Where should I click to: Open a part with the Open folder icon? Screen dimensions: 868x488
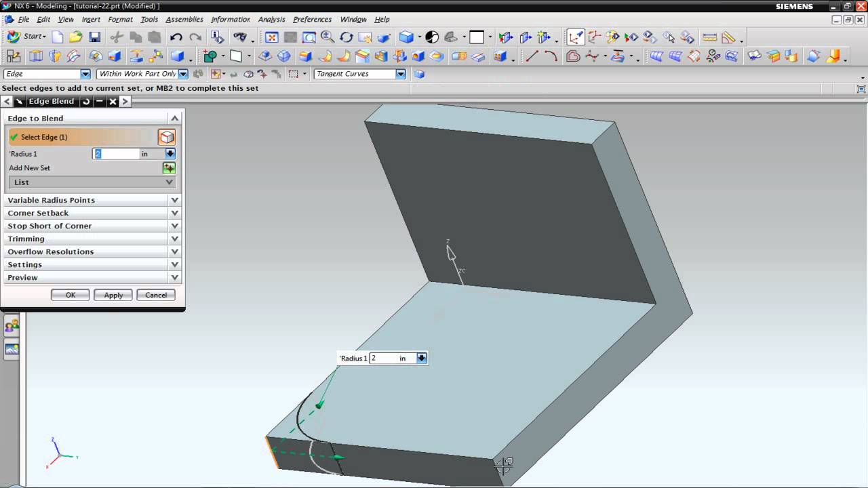[x=76, y=37]
